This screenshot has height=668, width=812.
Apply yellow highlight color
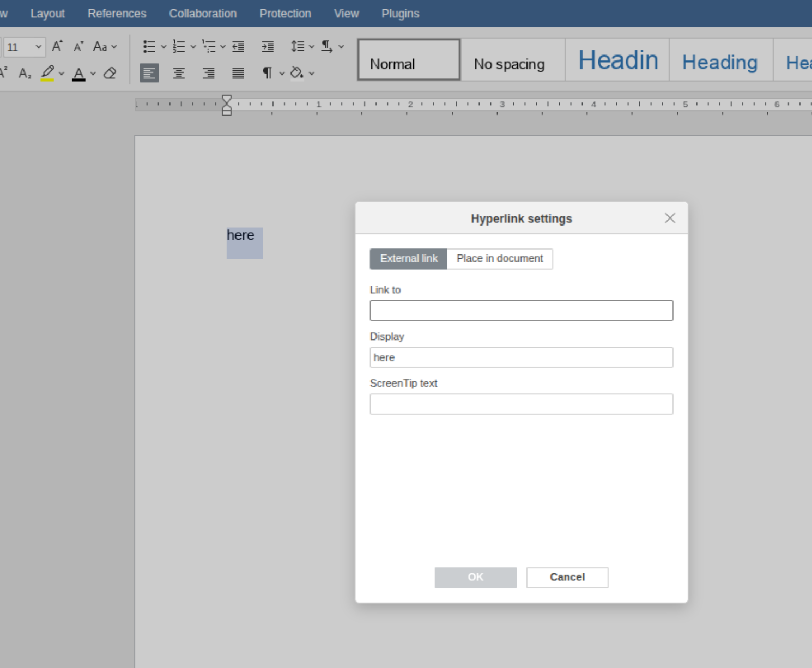pos(47,73)
